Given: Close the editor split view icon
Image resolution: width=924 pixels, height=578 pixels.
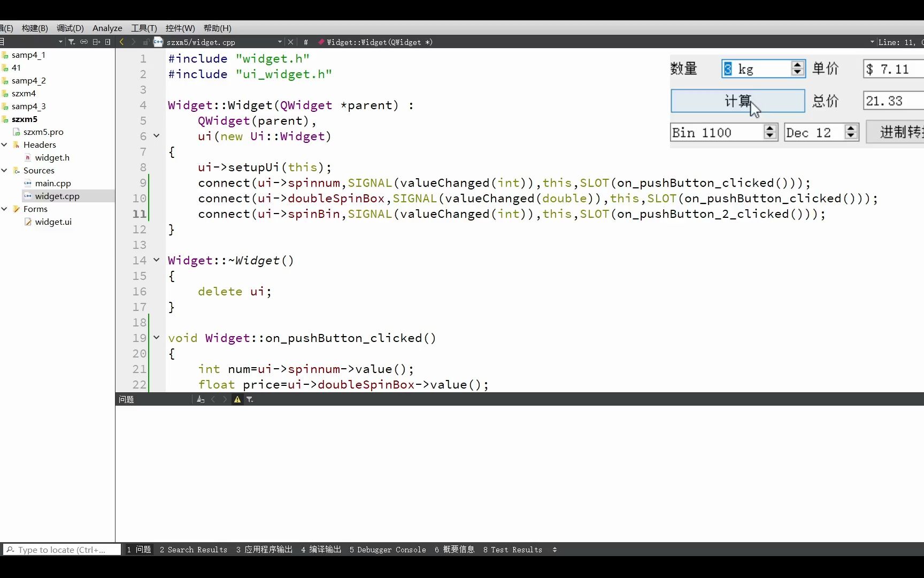Looking at the screenshot, I should 107,42.
